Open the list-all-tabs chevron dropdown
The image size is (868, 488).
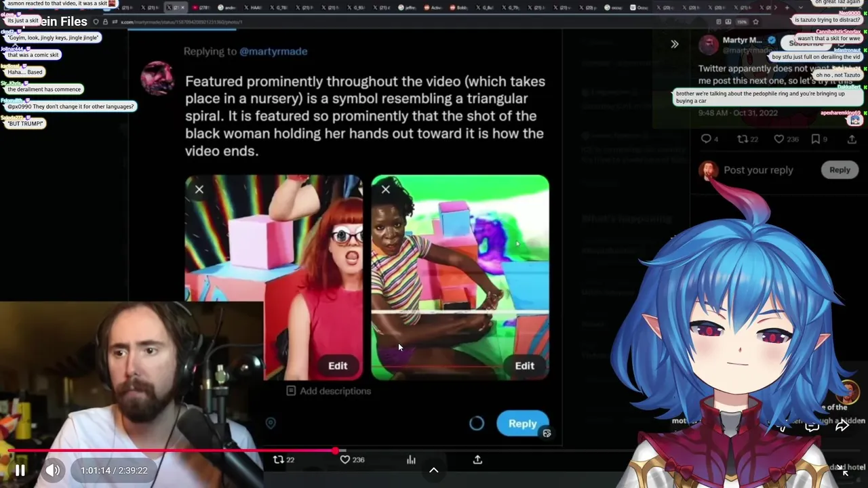801,7
